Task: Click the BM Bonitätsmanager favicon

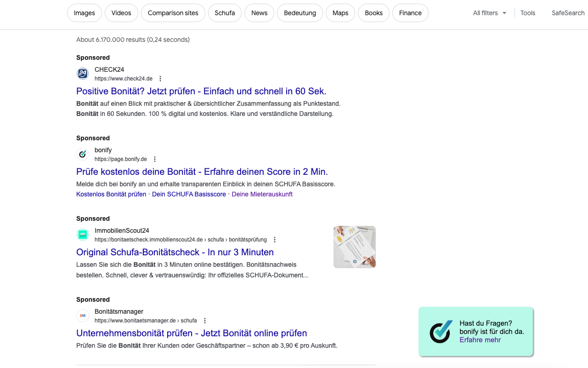Action: click(82, 316)
